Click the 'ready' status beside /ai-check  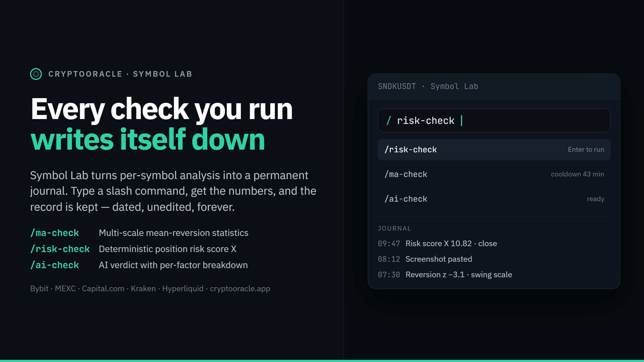pos(595,199)
